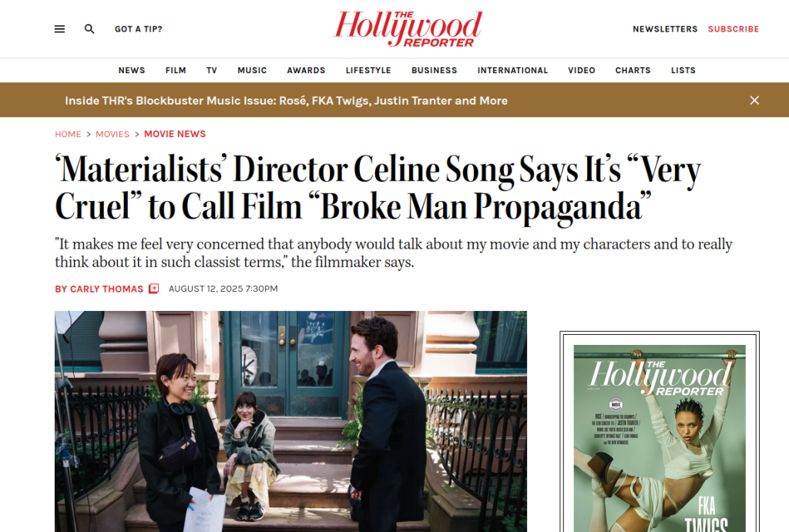The width and height of the screenshot is (789, 532).
Task: Go to the Awards section
Action: [x=306, y=70]
